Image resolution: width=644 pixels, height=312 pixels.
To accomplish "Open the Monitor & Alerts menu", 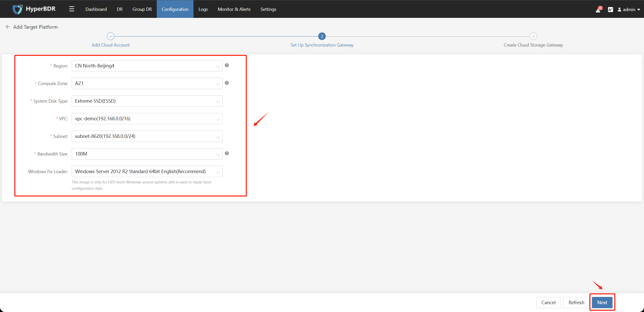I will (234, 9).
